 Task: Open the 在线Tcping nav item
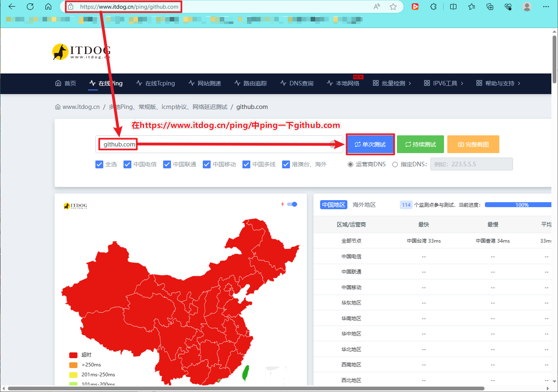click(x=155, y=83)
